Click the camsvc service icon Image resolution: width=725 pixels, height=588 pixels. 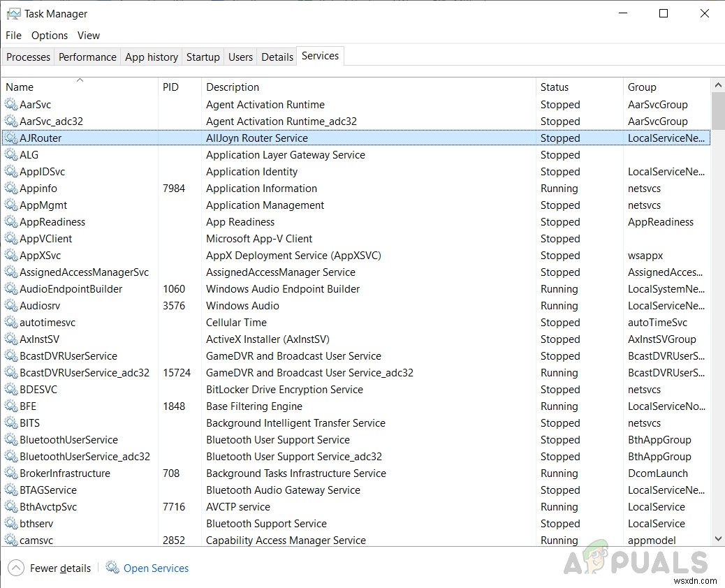point(11,540)
